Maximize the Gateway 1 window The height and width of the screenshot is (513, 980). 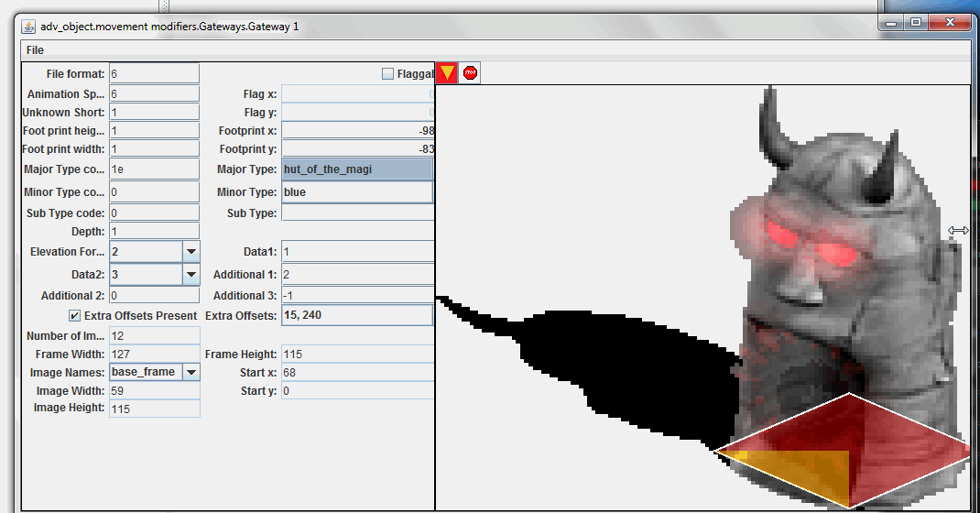916,23
